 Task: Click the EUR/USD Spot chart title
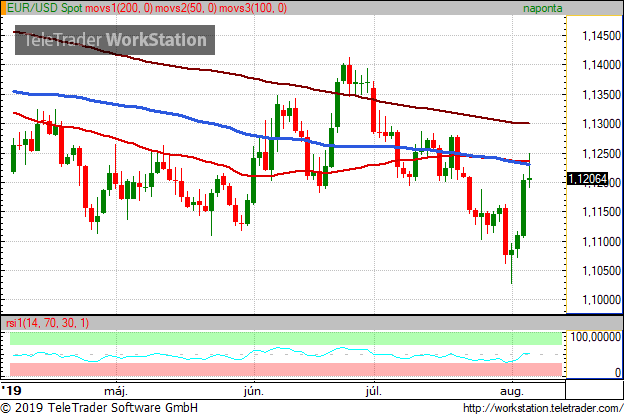[45, 8]
